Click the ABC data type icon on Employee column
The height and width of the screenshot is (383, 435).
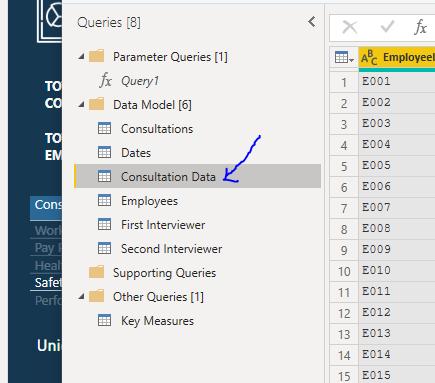pyautogui.click(x=369, y=58)
